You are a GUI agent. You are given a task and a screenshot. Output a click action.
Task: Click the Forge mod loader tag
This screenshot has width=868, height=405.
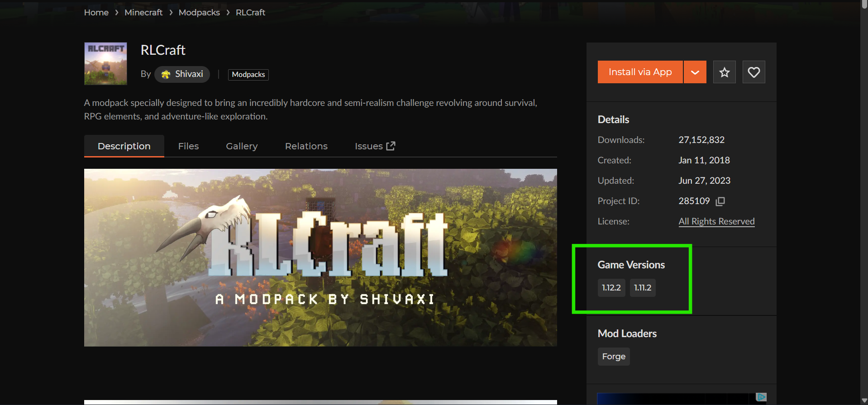tap(614, 357)
